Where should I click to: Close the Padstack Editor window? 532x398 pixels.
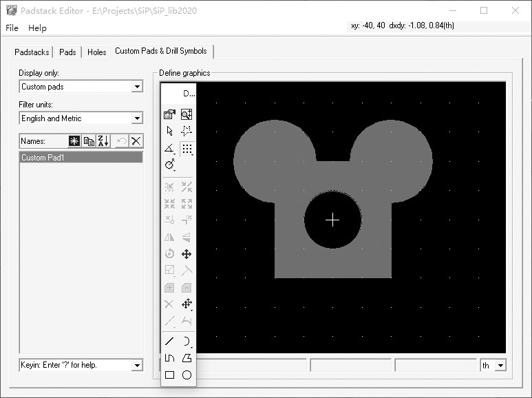[515, 10]
